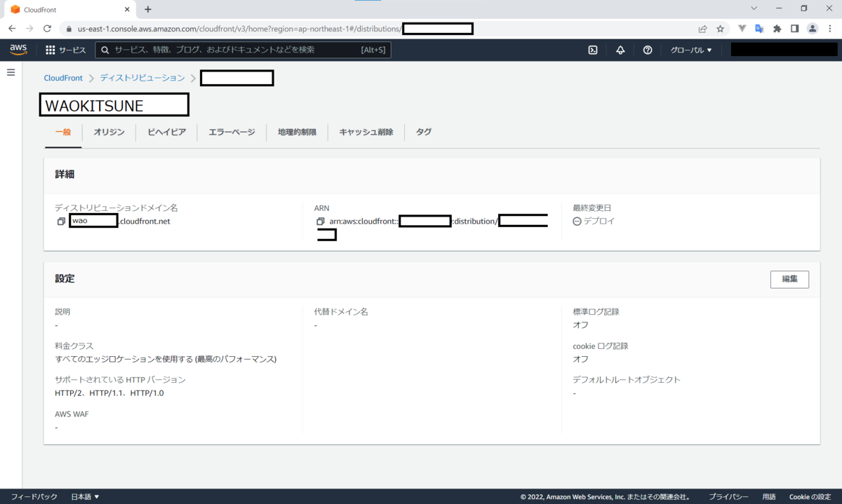Open the notifications bell icon
Viewport: 842px width, 504px height.
(x=620, y=50)
